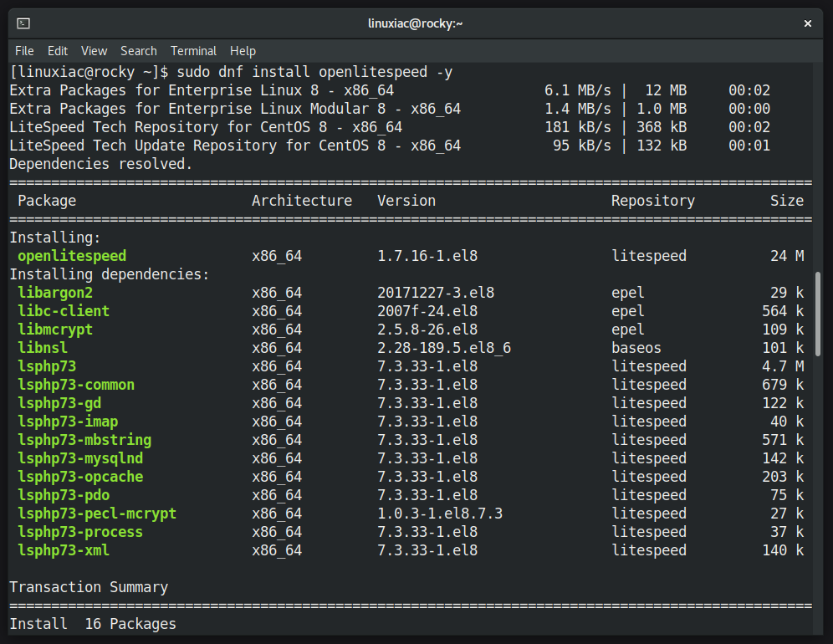Open the File menu
The image size is (833, 644).
tap(24, 51)
